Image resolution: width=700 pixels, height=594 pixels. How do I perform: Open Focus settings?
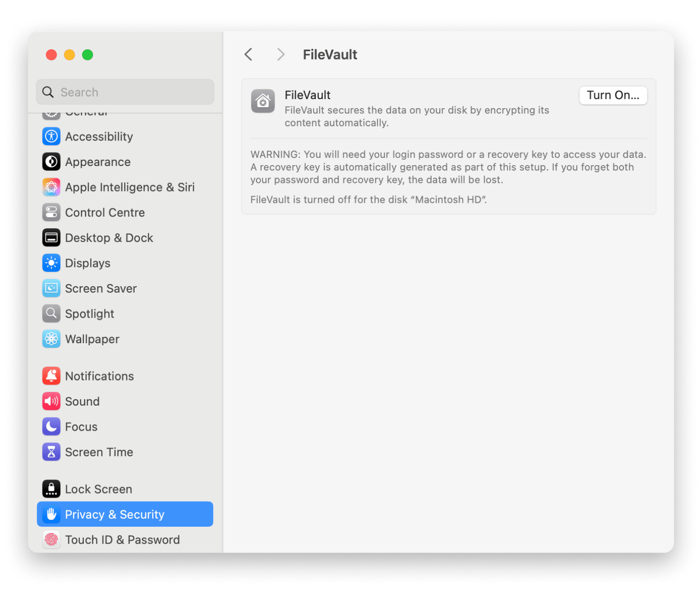point(125,427)
